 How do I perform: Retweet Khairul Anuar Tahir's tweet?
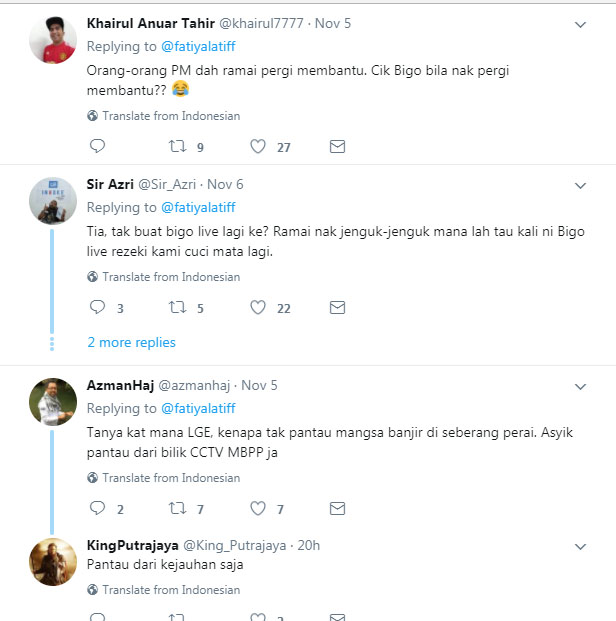point(177,147)
